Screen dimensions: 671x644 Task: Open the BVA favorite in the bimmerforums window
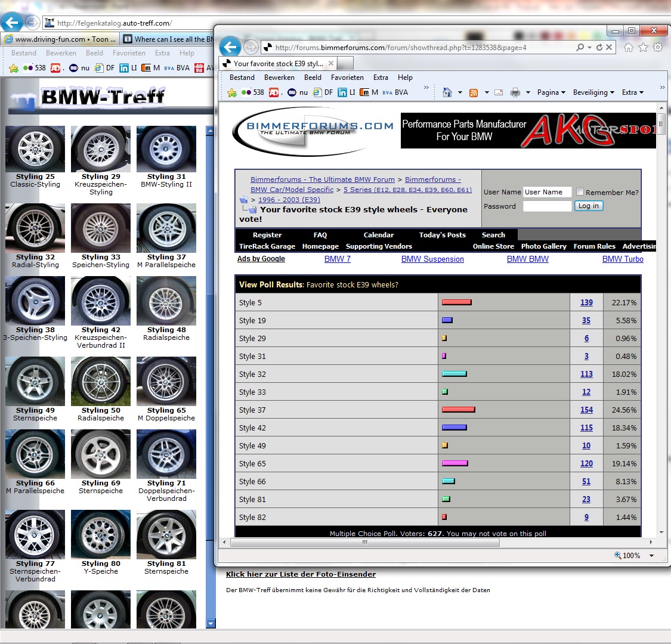[395, 92]
